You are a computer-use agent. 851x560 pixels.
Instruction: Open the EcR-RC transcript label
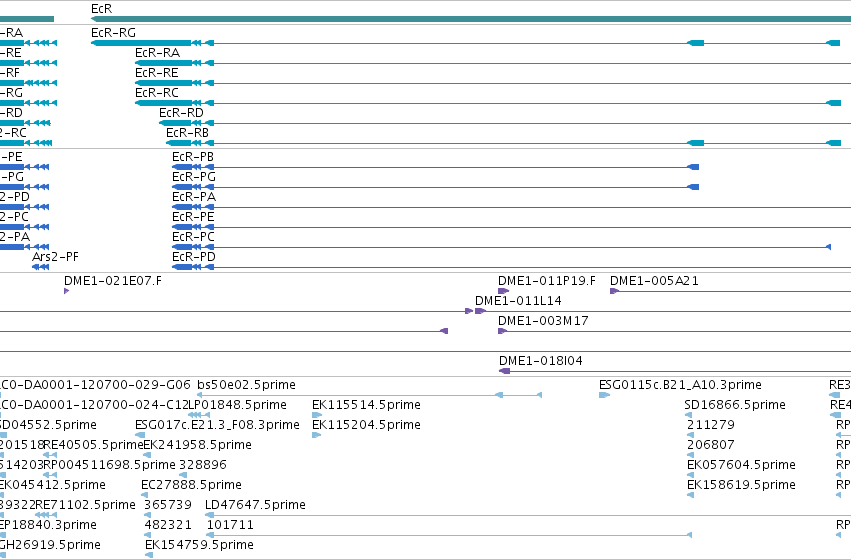pyautogui.click(x=157, y=93)
